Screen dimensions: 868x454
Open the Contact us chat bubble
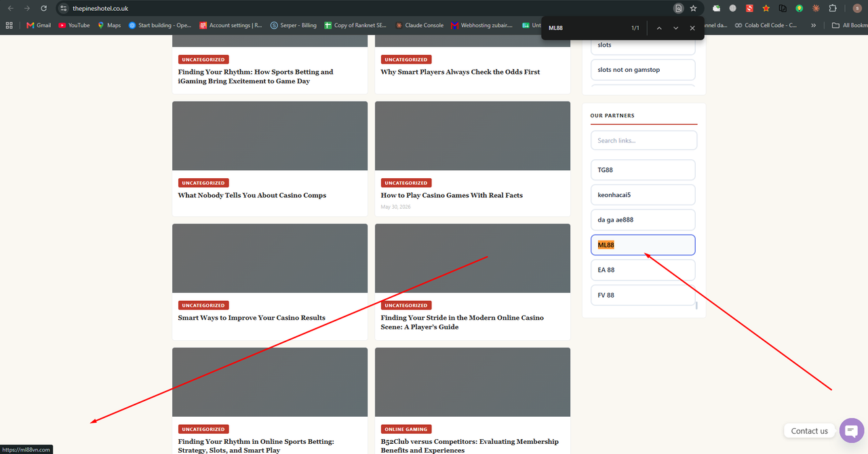(x=852, y=430)
